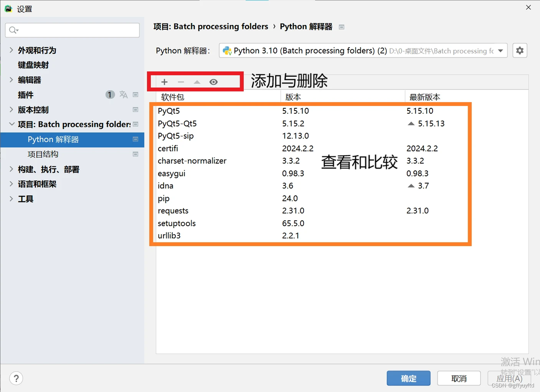Select Python 解释器 tree item
This screenshot has height=392, width=540.
pyautogui.click(x=72, y=139)
